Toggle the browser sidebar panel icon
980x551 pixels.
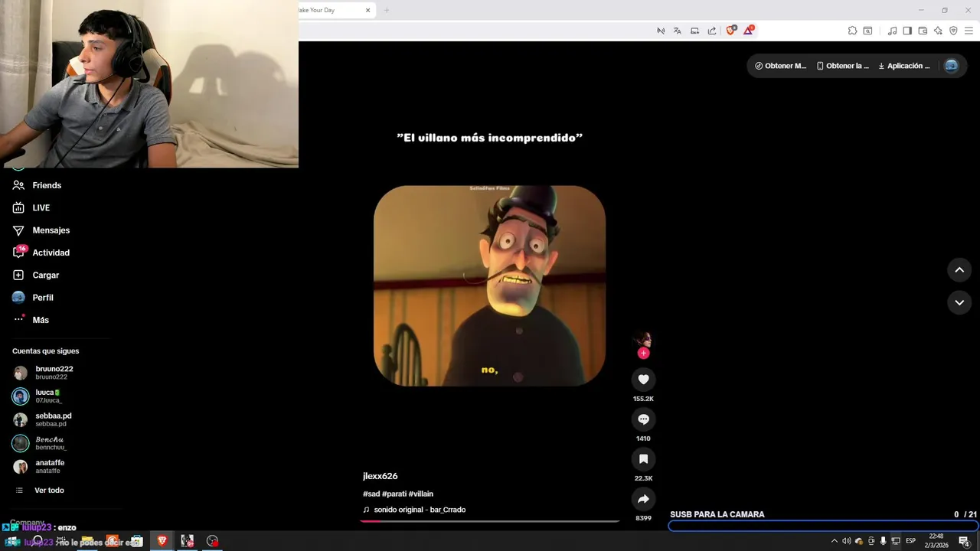[907, 31]
